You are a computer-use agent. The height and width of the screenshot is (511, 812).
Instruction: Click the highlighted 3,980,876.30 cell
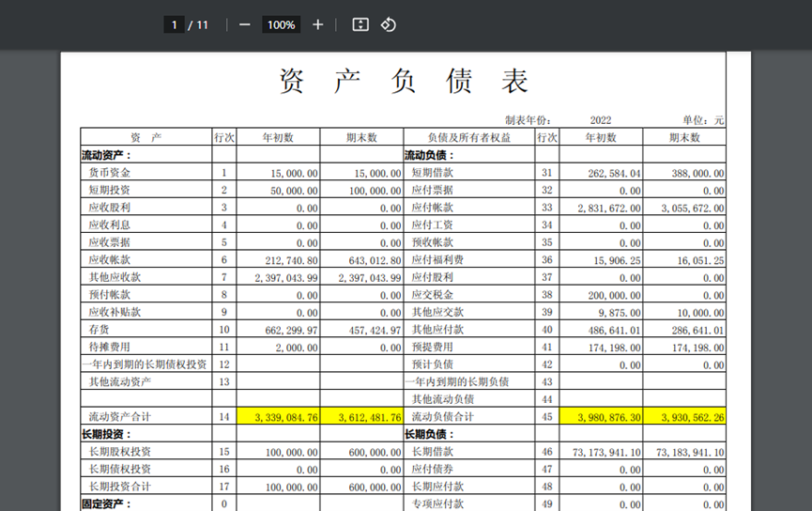(601, 417)
